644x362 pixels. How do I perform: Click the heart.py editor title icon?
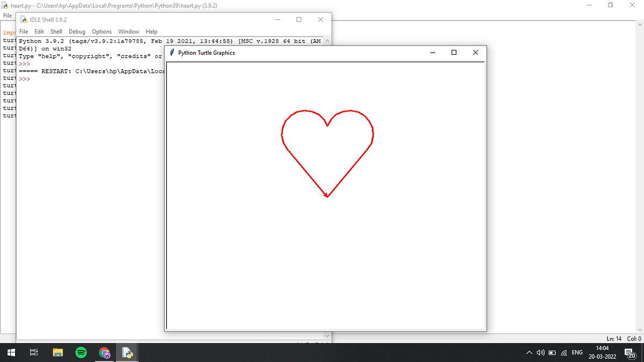(x=5, y=5)
